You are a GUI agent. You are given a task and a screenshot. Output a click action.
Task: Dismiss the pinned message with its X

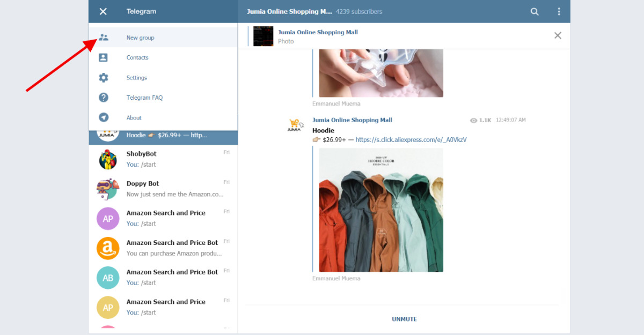(x=558, y=35)
